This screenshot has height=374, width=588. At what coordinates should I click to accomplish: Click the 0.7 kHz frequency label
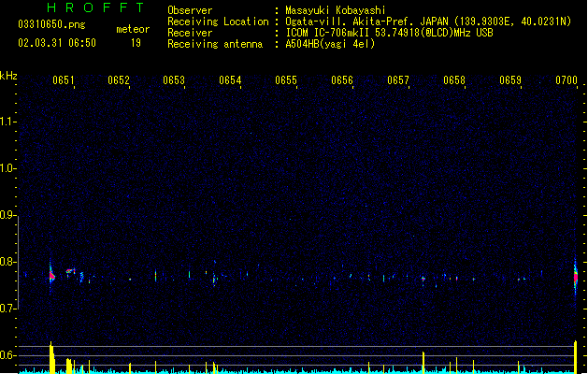(x=7, y=309)
